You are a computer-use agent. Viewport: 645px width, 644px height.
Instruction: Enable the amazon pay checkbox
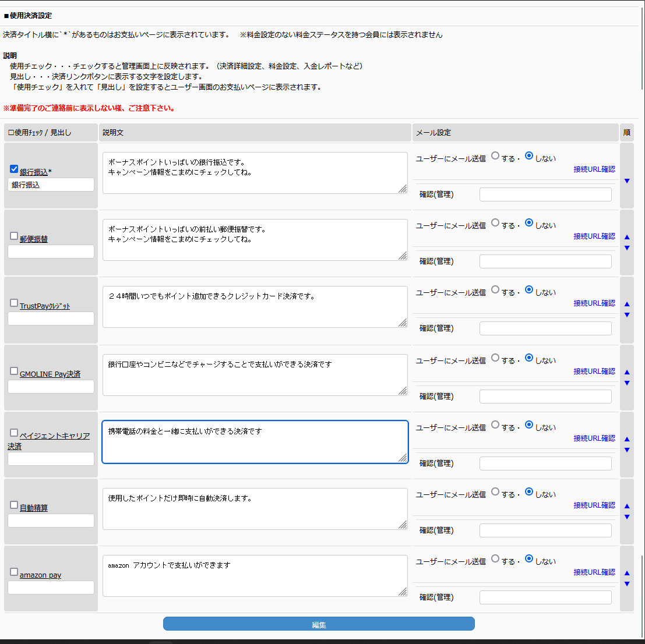[14, 572]
